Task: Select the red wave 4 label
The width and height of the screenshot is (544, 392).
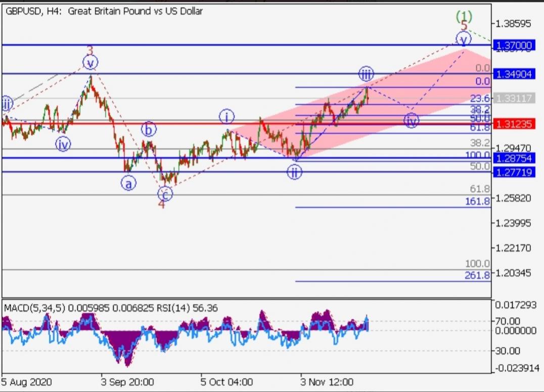Action: click(x=161, y=204)
